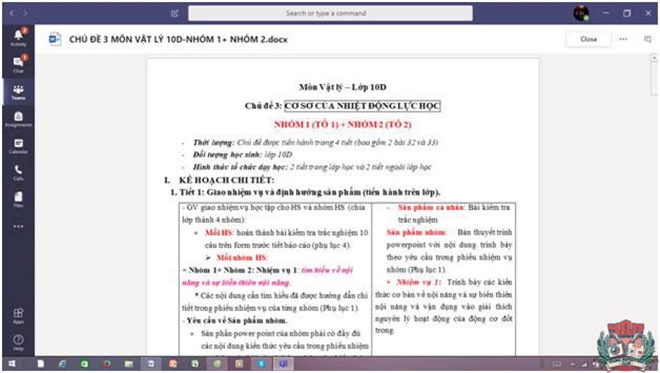Click the 'Thời lượng' line
Viewport: 660px width, 373px height.
click(x=315, y=142)
